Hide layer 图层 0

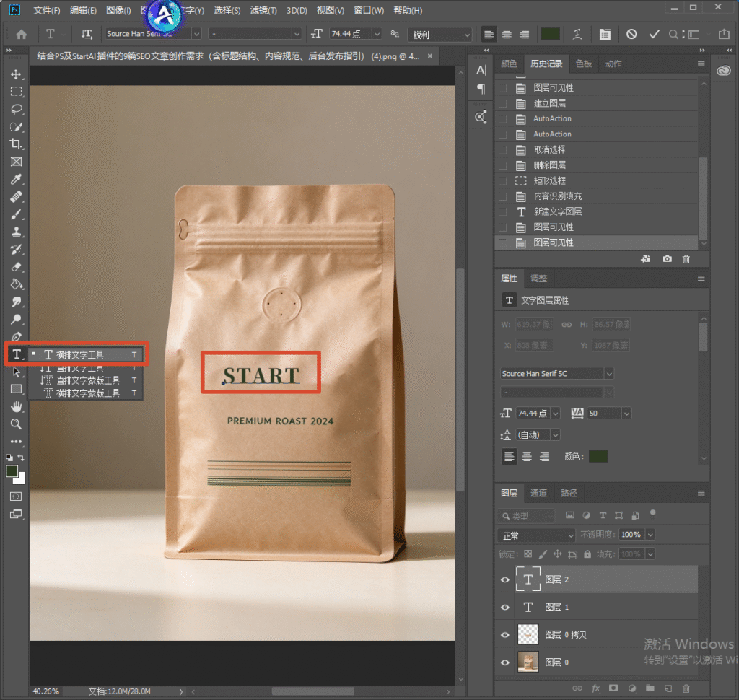504,662
